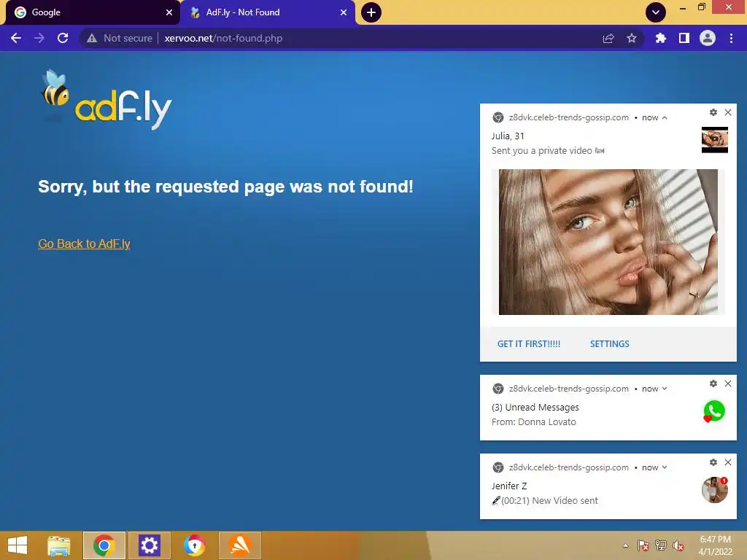The width and height of the screenshot is (747, 560).
Task: Click the Action Center flag tray icon
Action: [643, 545]
